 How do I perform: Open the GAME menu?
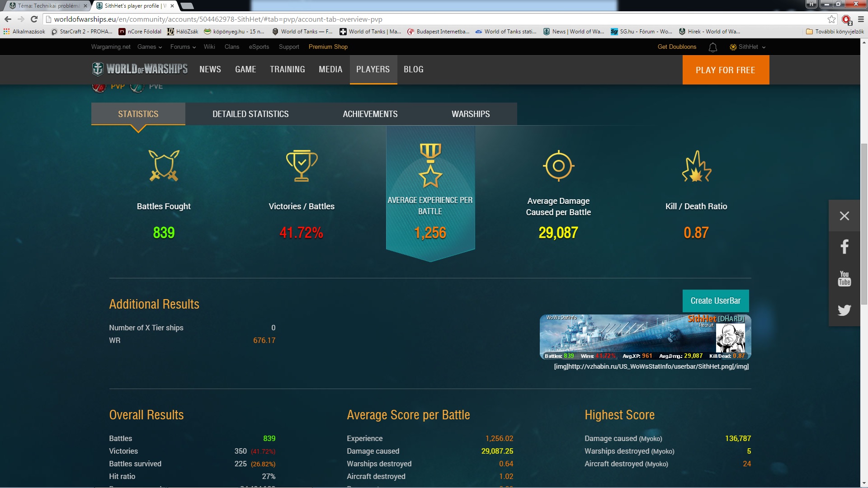[245, 70]
